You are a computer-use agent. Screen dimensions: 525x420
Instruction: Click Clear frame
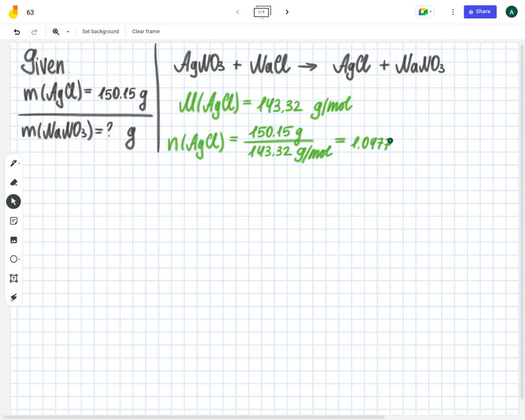coord(146,31)
